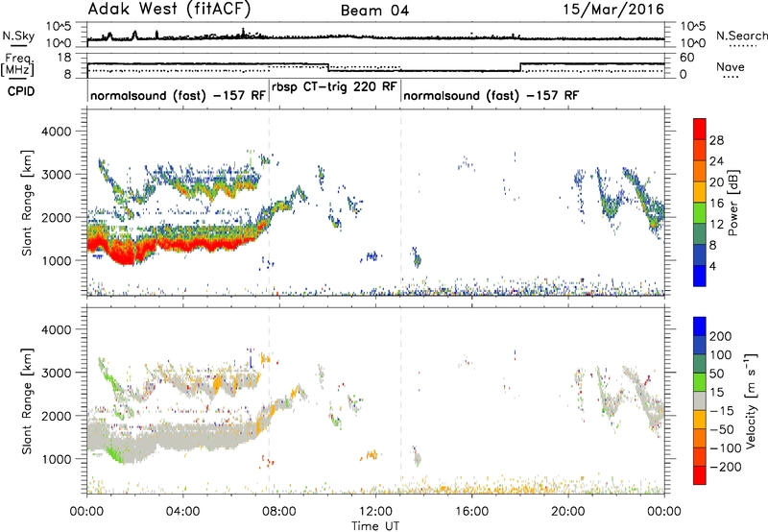
Task: Click the '16:00' time axis tick label
Action: tap(471, 512)
